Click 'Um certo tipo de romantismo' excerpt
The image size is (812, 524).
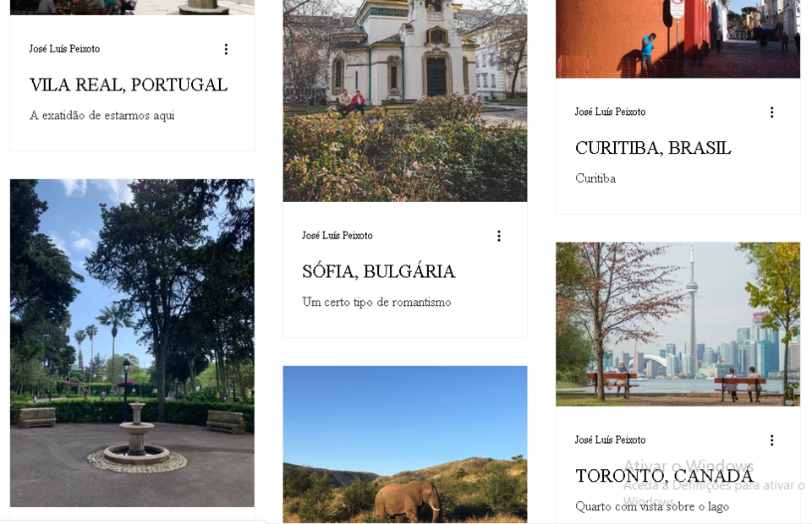click(376, 302)
